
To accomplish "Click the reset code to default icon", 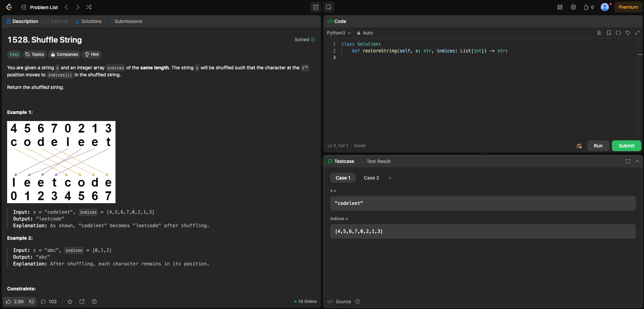I will tap(628, 33).
